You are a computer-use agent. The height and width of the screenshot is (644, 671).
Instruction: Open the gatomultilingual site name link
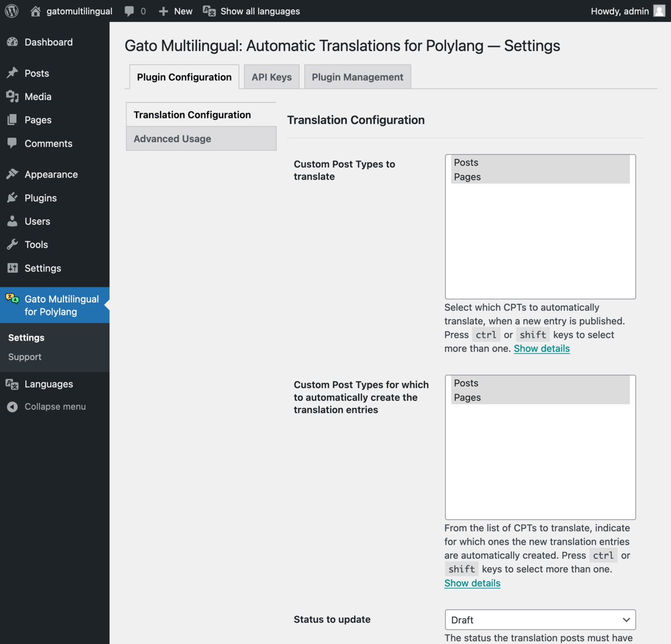pyautogui.click(x=79, y=11)
